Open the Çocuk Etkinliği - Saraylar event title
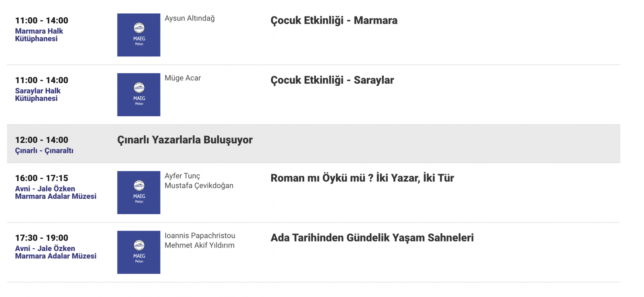 (x=332, y=80)
